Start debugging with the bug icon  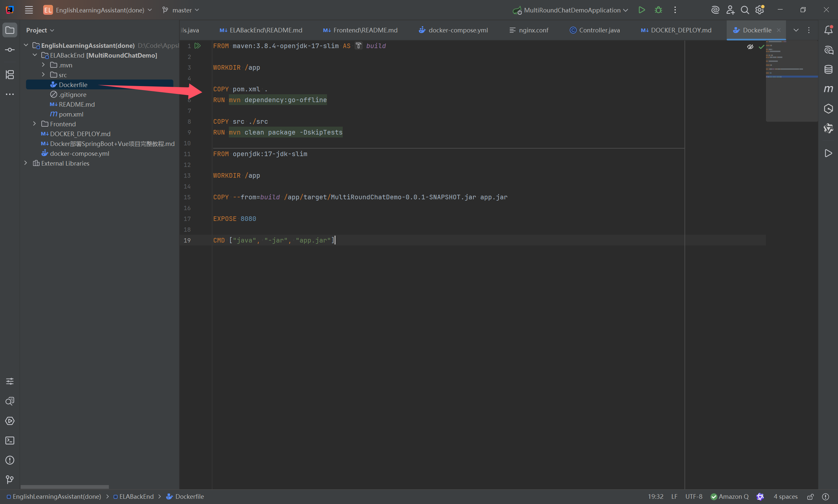658,10
